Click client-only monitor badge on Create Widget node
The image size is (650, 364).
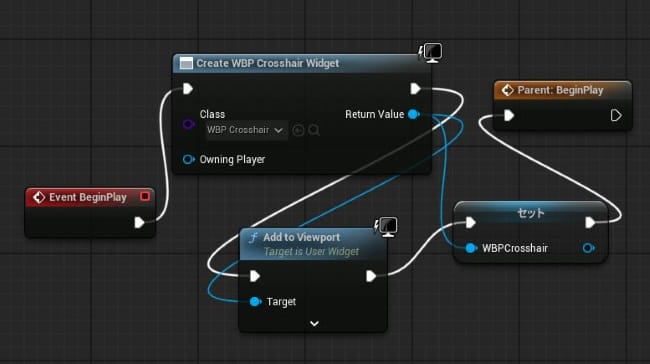pos(431,53)
